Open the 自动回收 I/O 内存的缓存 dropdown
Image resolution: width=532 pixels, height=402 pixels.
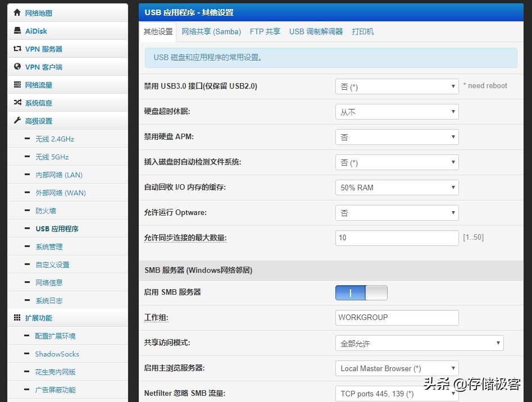(x=397, y=188)
